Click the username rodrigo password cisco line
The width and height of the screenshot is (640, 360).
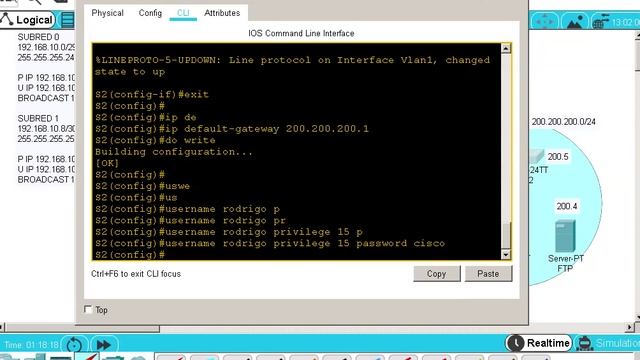coord(270,244)
